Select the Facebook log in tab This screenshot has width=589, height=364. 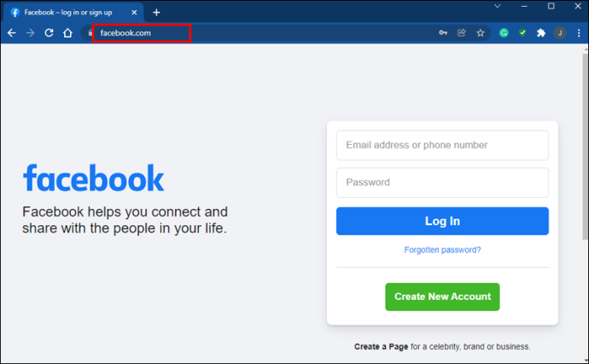pyautogui.click(x=73, y=13)
